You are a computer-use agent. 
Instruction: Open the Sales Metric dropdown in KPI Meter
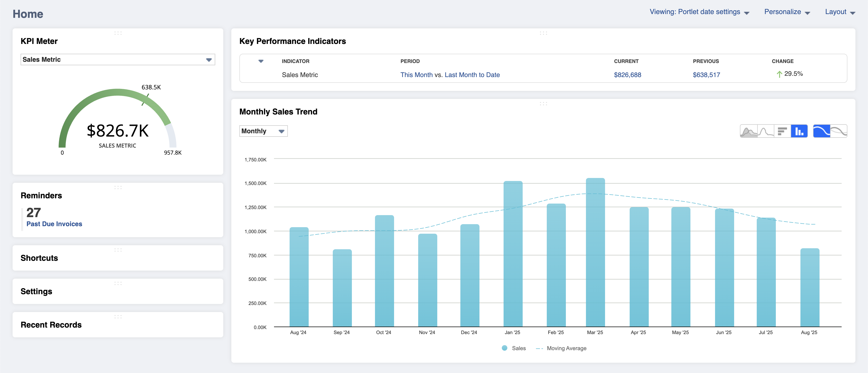click(x=118, y=59)
